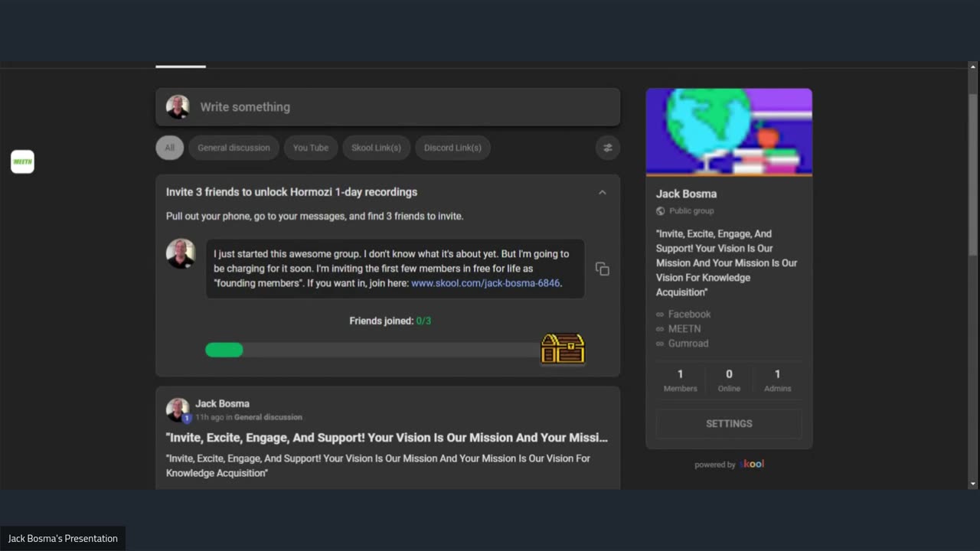
Task: Collapse the Invite 3 friends panel
Action: (x=602, y=192)
